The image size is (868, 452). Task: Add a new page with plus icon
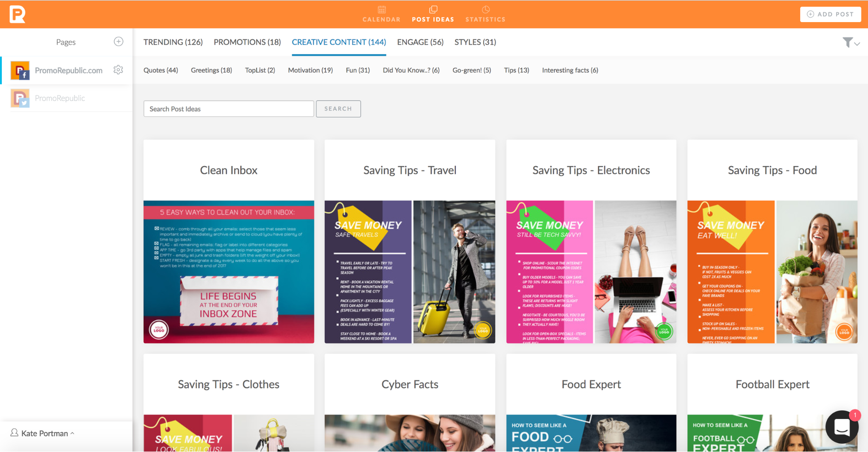[118, 42]
